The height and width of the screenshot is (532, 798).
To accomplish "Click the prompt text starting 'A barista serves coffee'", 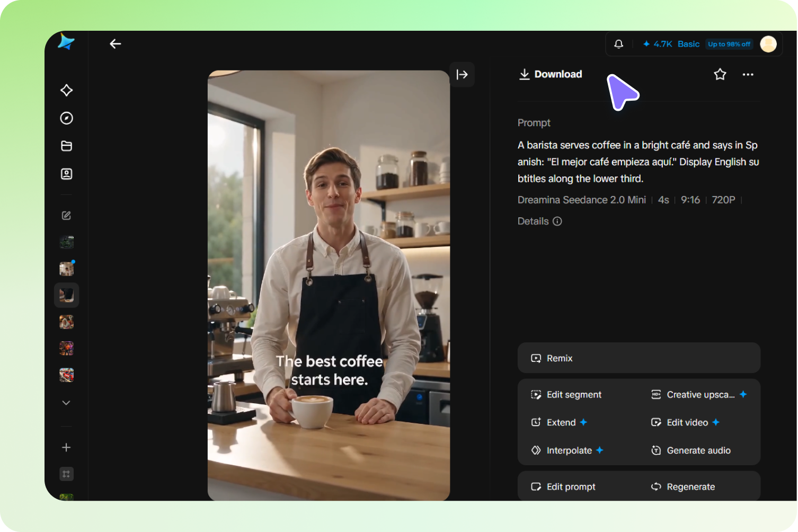I will 639,162.
